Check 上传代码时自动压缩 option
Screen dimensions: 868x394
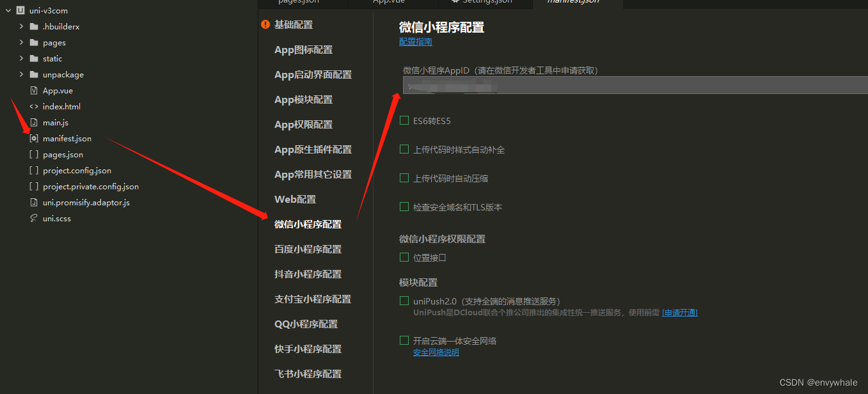point(404,178)
